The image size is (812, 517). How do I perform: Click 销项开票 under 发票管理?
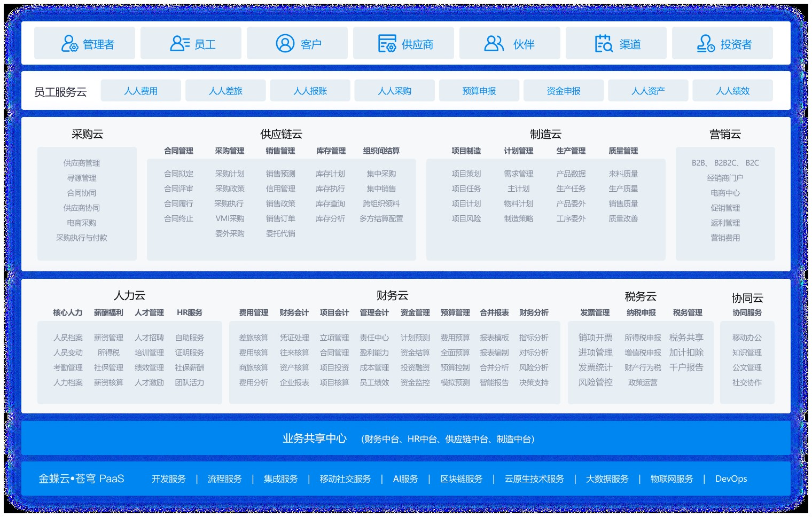pos(596,338)
